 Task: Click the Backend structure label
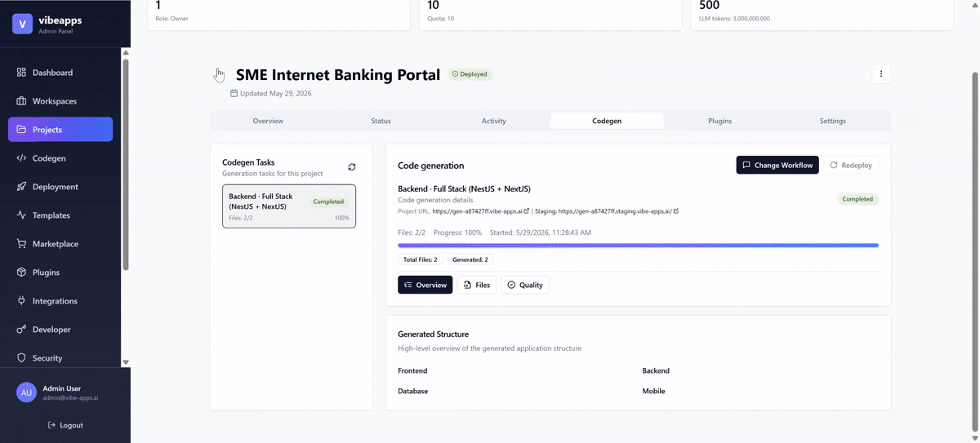pos(656,370)
